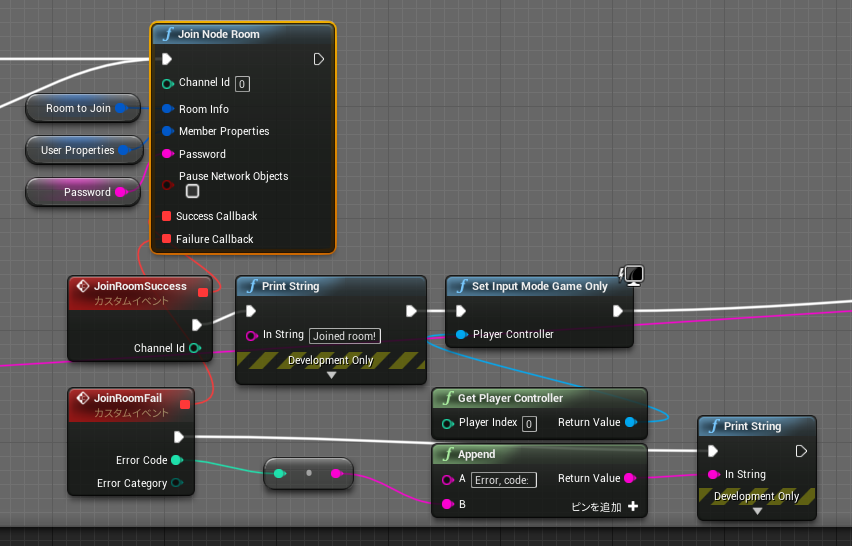Click the JoinRoomSuccess Channel Id output pin
The image size is (852, 546).
(195, 348)
